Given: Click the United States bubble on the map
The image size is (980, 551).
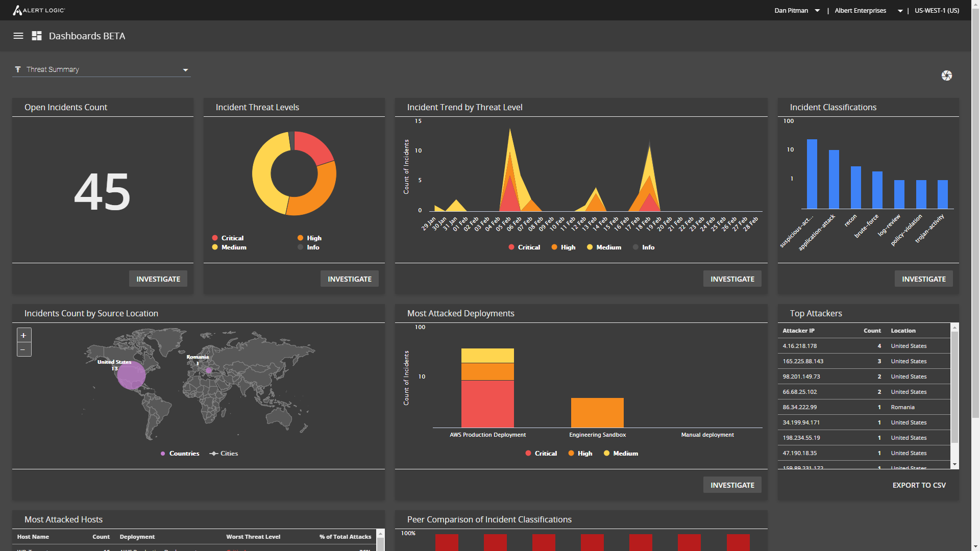Looking at the screenshot, I should tap(131, 376).
